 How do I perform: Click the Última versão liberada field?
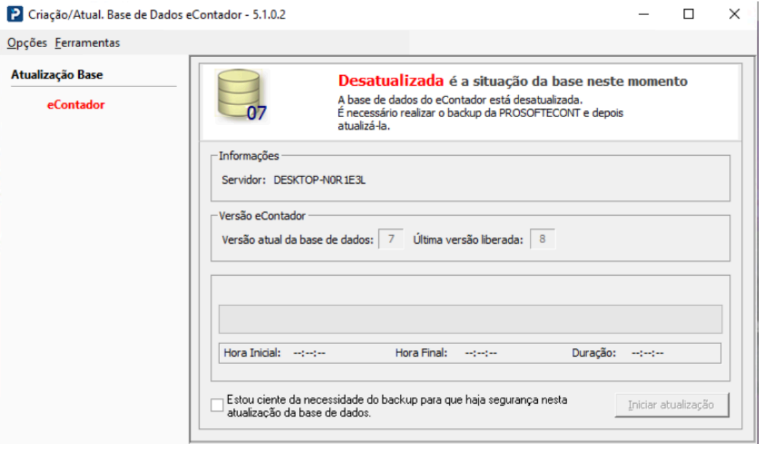click(542, 240)
